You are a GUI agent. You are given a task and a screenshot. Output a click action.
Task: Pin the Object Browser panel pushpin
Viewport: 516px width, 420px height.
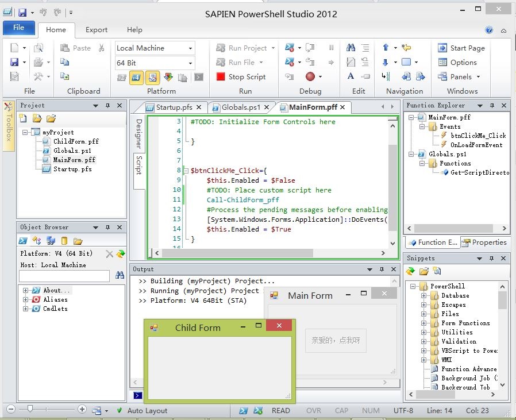[x=107, y=228]
